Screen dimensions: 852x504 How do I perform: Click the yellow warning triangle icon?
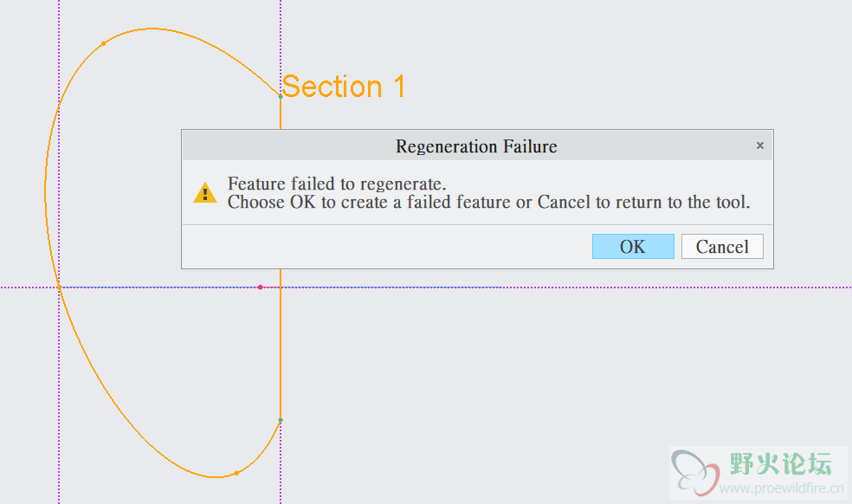point(205,192)
